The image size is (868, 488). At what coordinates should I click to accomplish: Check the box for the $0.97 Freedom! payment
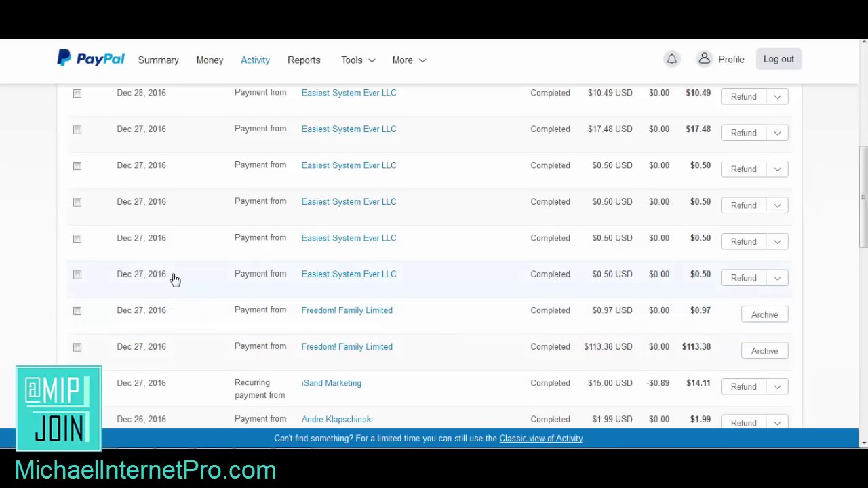[x=77, y=311]
